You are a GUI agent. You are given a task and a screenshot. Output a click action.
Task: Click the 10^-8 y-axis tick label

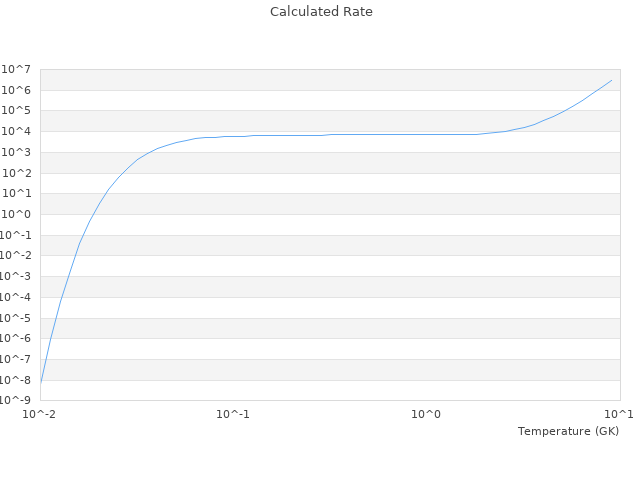tap(16, 380)
